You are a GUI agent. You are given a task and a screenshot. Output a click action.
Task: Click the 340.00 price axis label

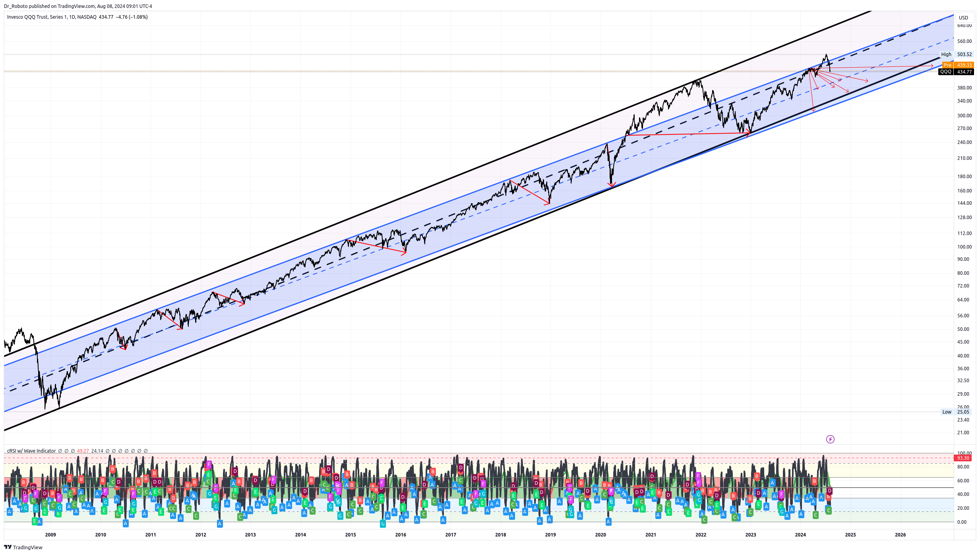click(965, 101)
